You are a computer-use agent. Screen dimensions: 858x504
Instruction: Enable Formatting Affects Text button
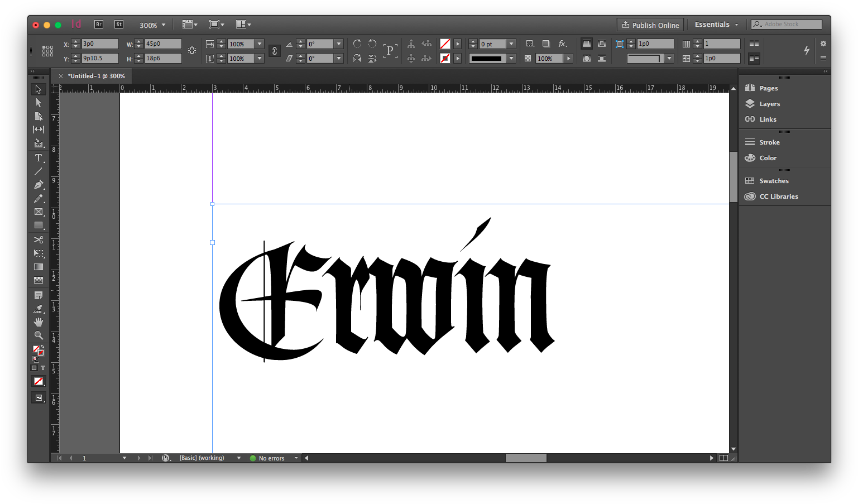(x=43, y=368)
